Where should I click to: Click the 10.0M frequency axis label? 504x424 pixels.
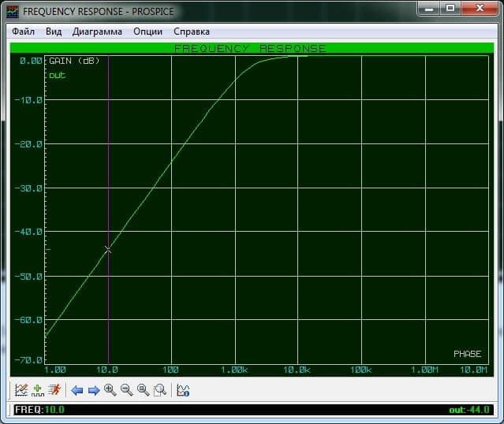[x=474, y=370]
